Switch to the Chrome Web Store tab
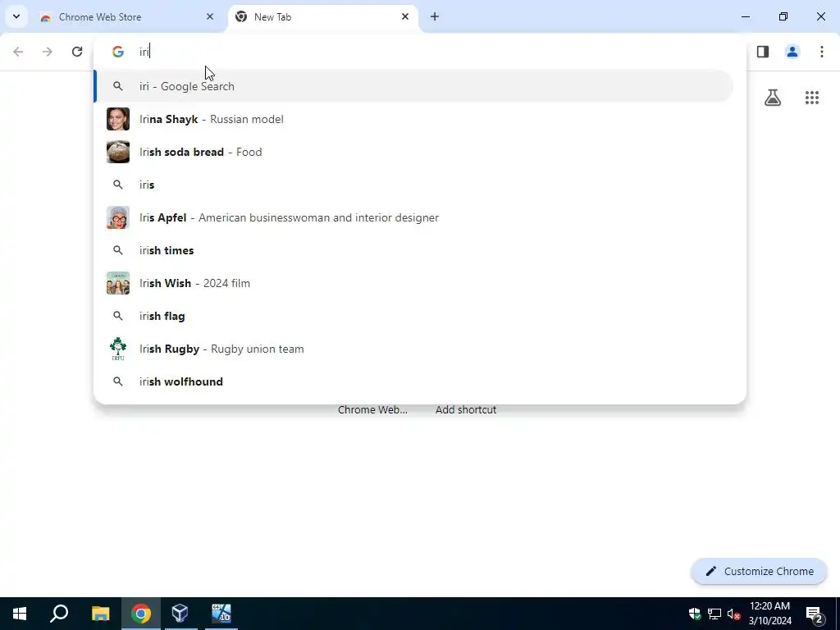840x630 pixels. pos(126,16)
